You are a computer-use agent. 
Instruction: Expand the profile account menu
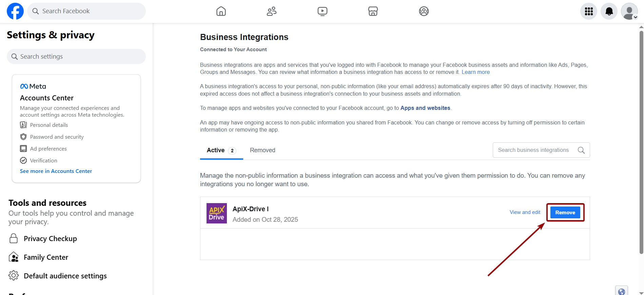629,12
